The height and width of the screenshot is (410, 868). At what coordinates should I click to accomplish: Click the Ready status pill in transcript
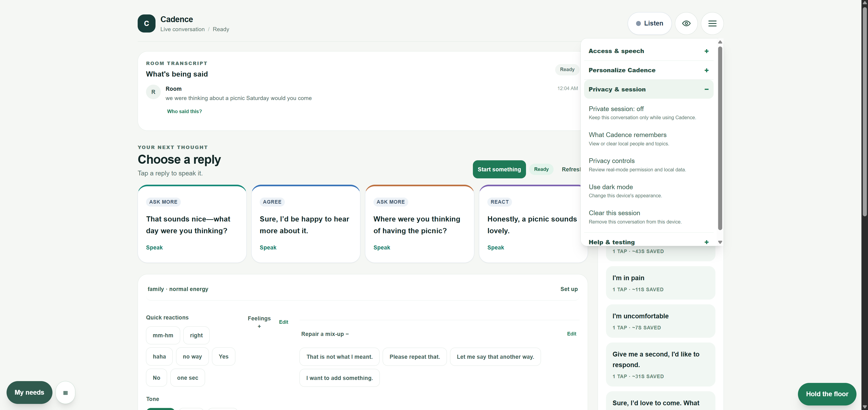click(x=567, y=70)
